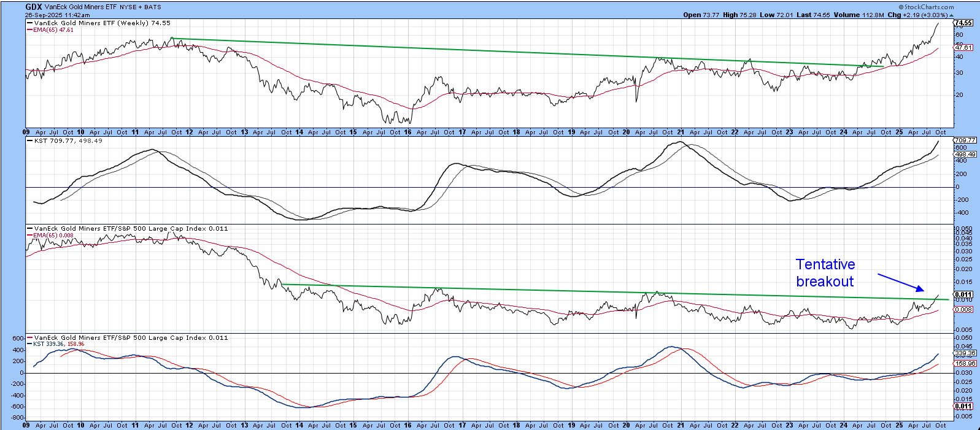
Task: Click the EMA(65) 0.008 legend in ratio panel
Action: click(x=53, y=235)
